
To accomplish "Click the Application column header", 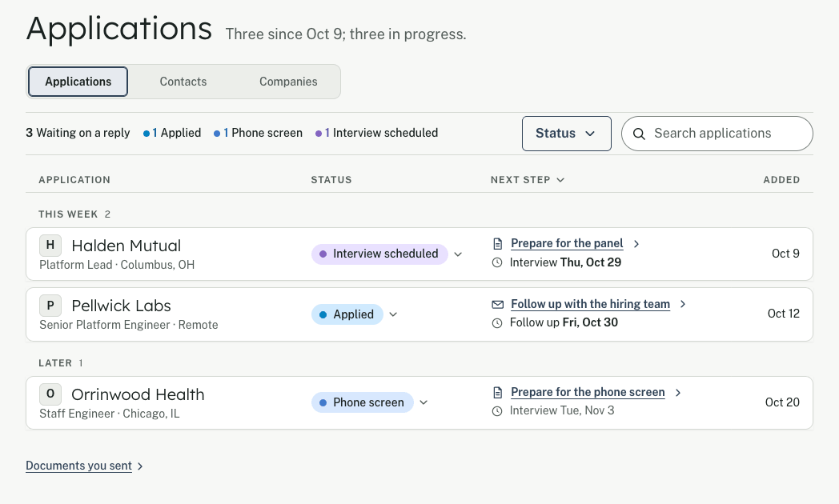I will (x=74, y=180).
